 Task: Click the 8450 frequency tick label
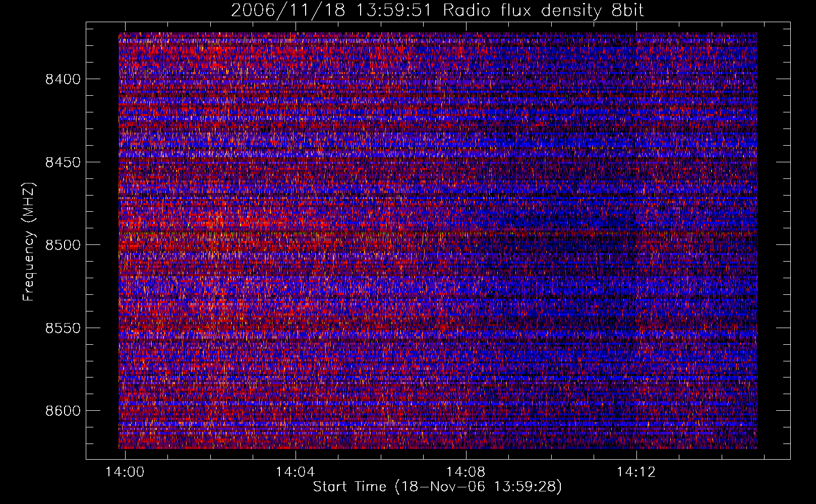pyautogui.click(x=63, y=162)
